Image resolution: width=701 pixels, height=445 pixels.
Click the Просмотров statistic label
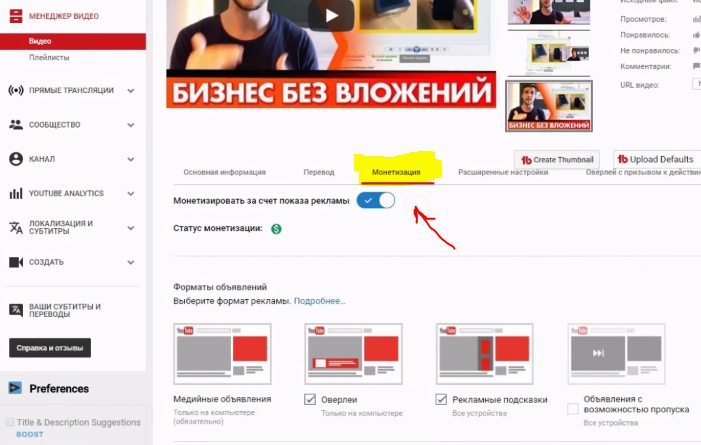(643, 19)
